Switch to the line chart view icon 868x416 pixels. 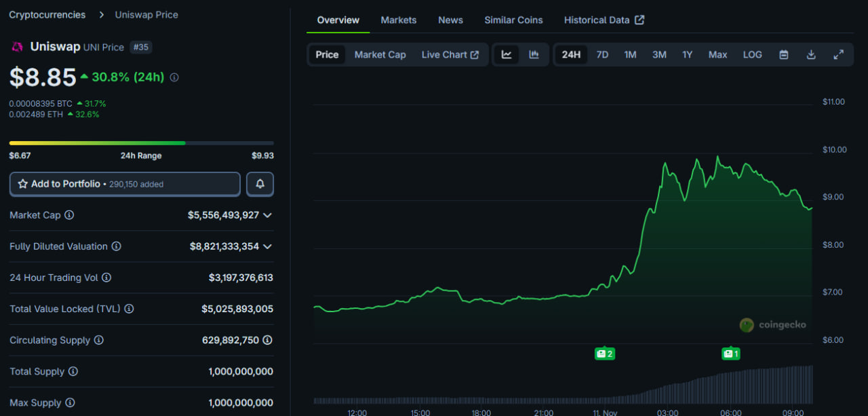[507, 55]
